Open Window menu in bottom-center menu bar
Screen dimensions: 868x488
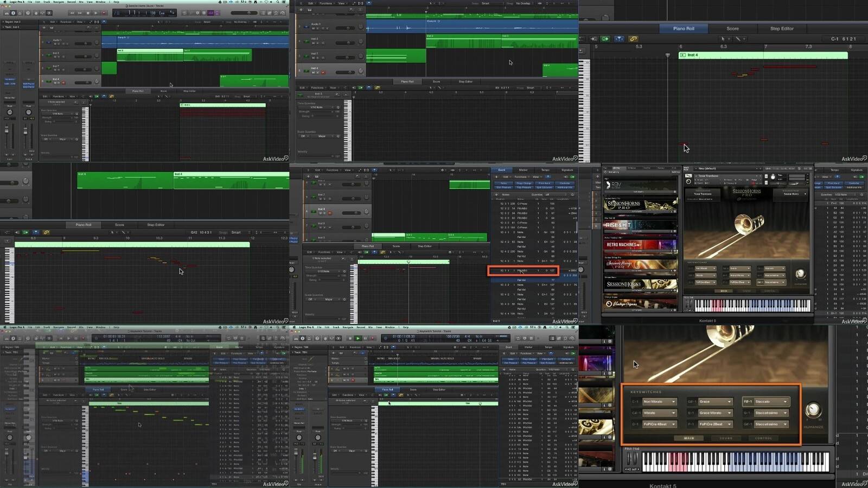coord(390,327)
